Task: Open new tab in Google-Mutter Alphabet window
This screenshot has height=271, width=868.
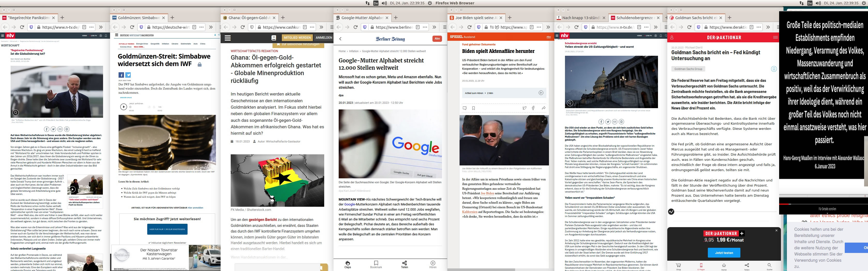Action: pos(396,18)
